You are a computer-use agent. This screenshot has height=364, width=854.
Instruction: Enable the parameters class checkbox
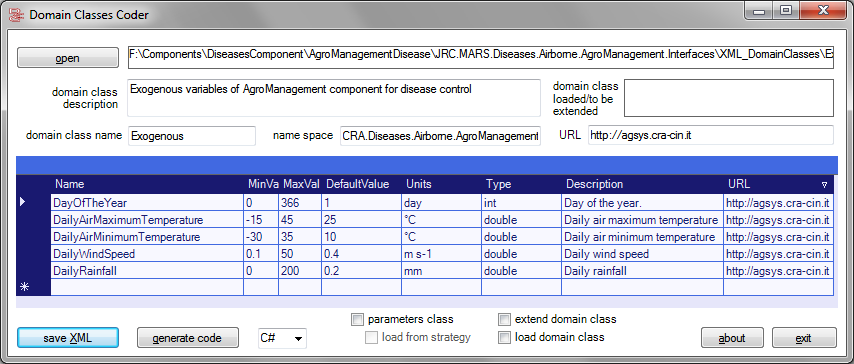(x=357, y=319)
